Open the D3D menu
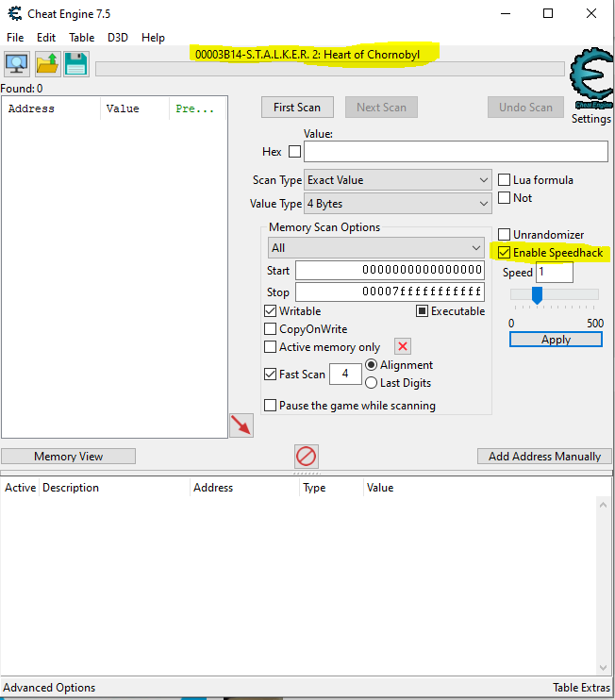 pyautogui.click(x=118, y=38)
